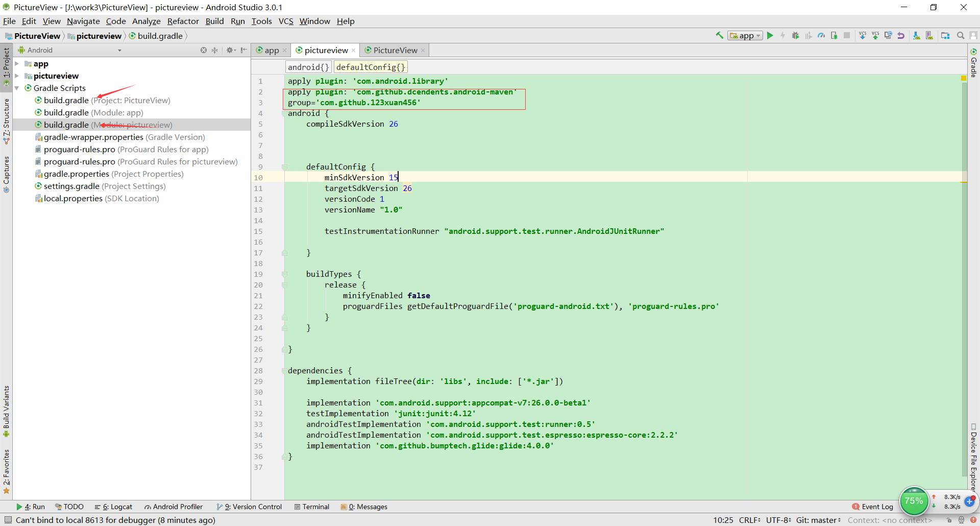Change the UTF-8 file encoding

pos(778,520)
